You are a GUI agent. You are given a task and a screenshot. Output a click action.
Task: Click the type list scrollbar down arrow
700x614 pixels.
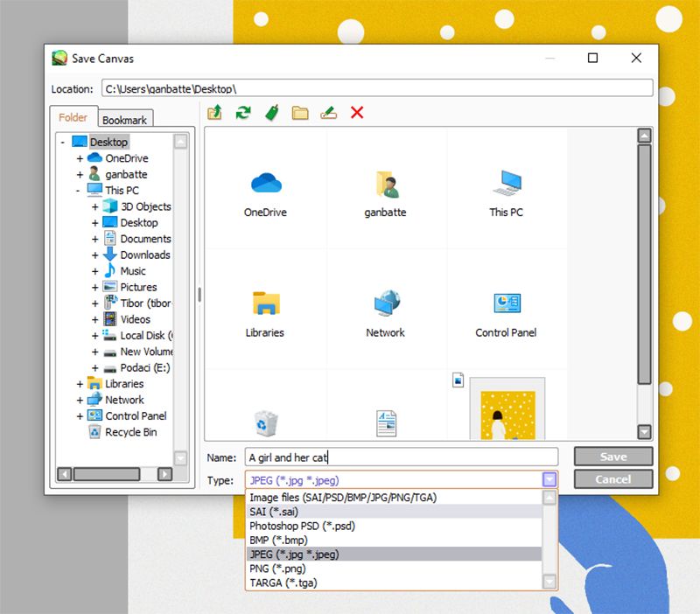pos(549,582)
